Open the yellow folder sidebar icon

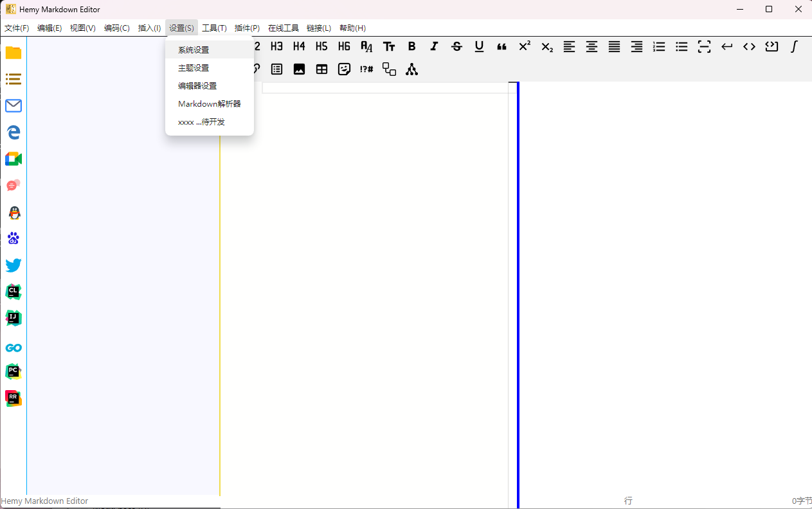click(14, 53)
